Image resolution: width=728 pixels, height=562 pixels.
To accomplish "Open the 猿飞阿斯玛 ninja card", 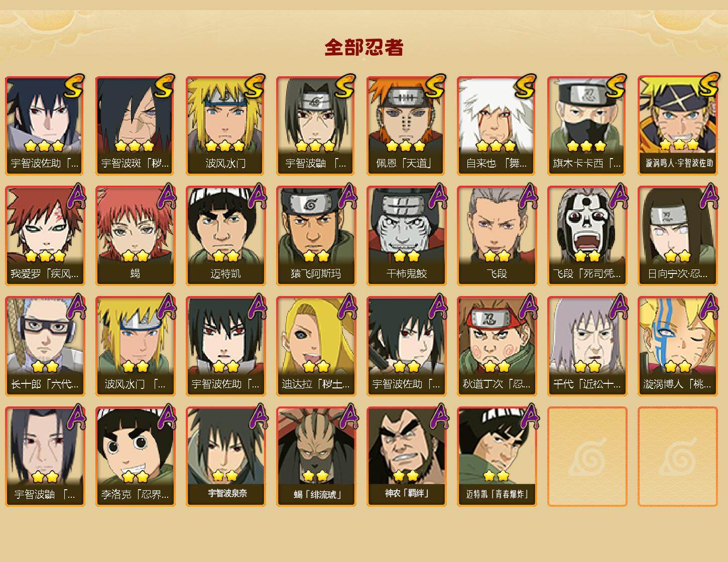I will coord(316,236).
